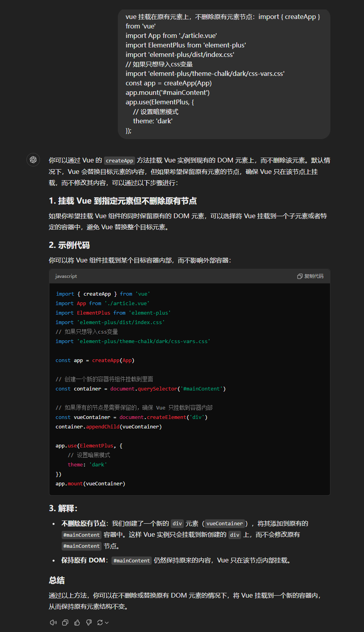The width and height of the screenshot is (364, 632).
Task: Click the user's Vue question bubble
Action: pos(224,74)
